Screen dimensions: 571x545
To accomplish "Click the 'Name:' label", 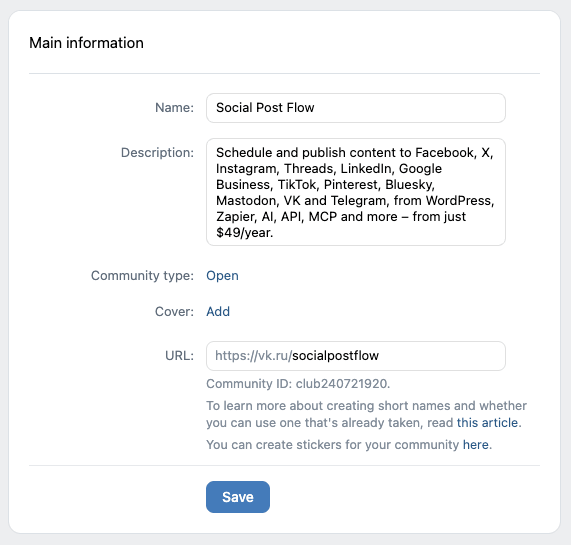I will 174,108.
